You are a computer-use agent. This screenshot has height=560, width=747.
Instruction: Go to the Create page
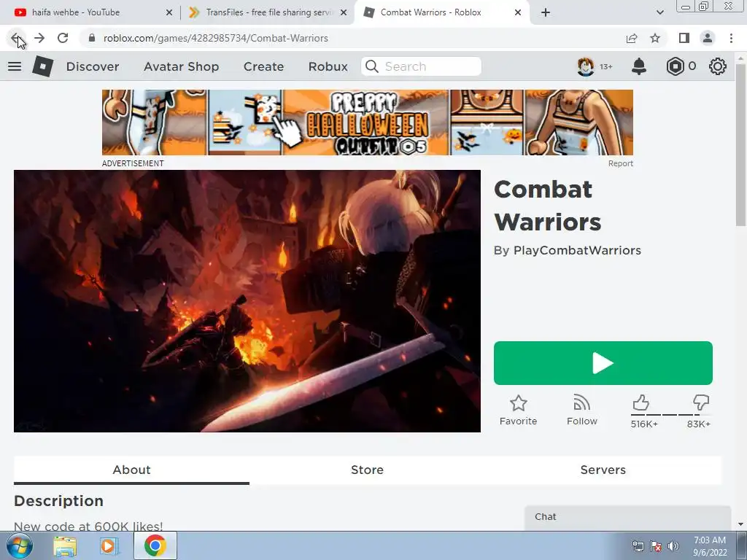click(263, 66)
